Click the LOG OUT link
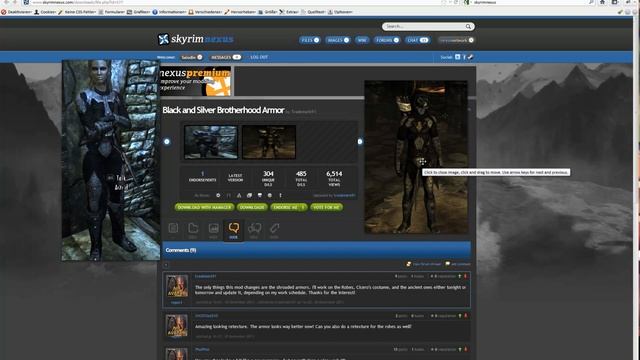This screenshot has height=360, width=640. coord(259,57)
